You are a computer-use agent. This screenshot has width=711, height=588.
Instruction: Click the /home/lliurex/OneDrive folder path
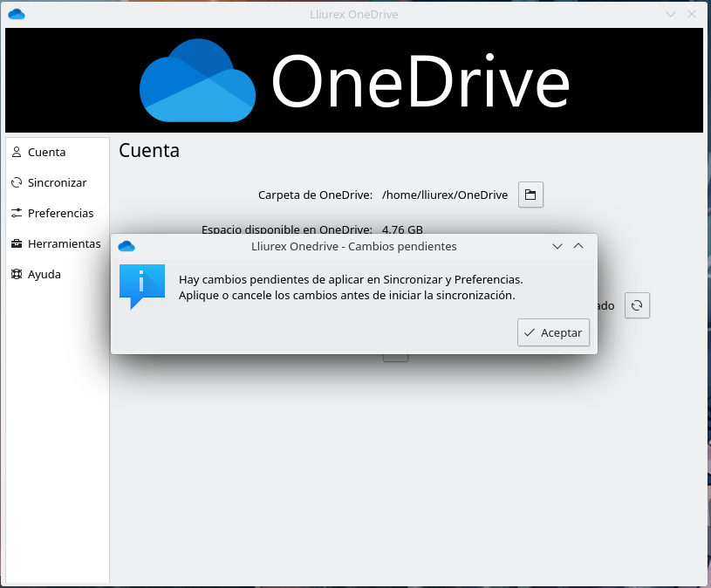[445, 195]
